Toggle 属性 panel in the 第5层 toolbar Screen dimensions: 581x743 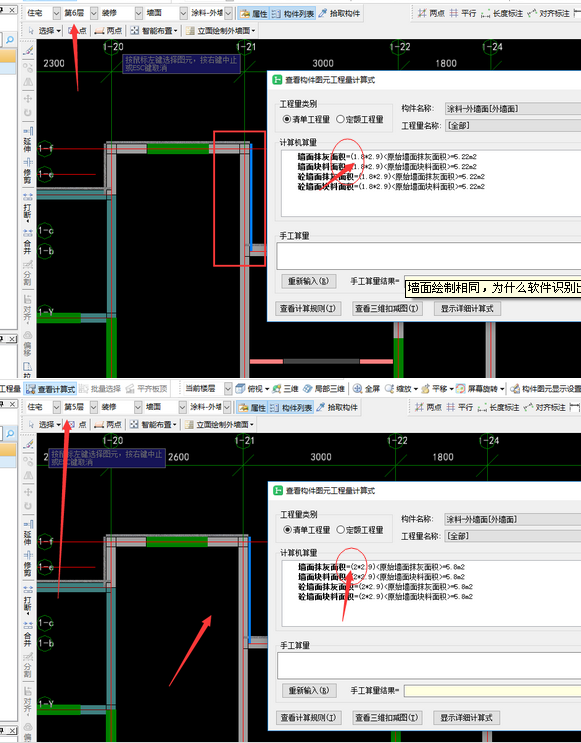(252, 408)
